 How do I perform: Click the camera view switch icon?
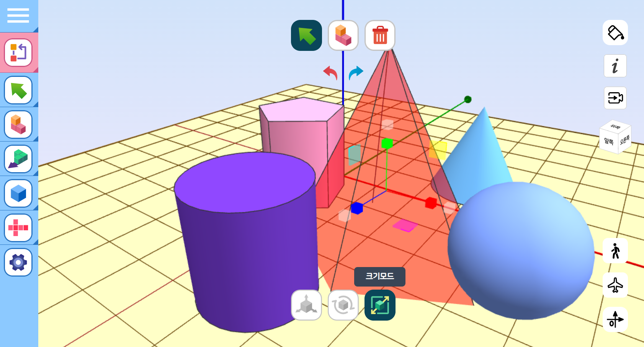pyautogui.click(x=615, y=98)
